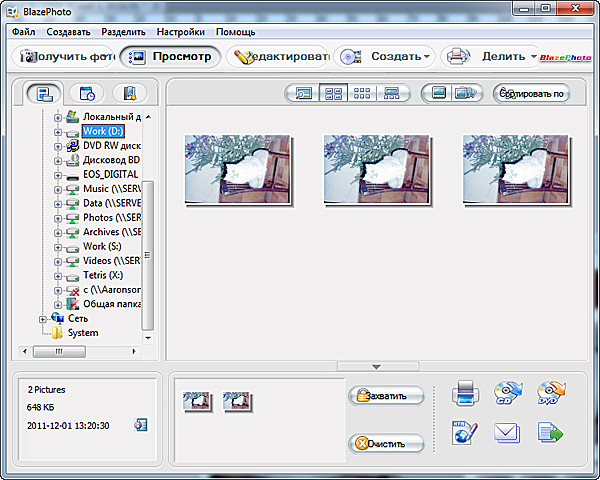Viewport: 600px width, 480px height.
Task: Open the Создать dropdown in toolbar
Action: click(x=387, y=57)
